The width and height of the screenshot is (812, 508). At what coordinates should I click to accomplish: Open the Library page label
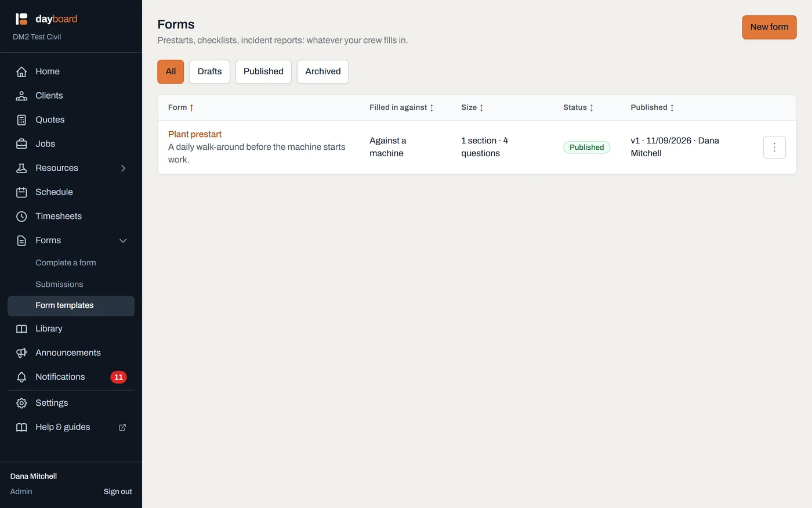pyautogui.click(x=49, y=329)
